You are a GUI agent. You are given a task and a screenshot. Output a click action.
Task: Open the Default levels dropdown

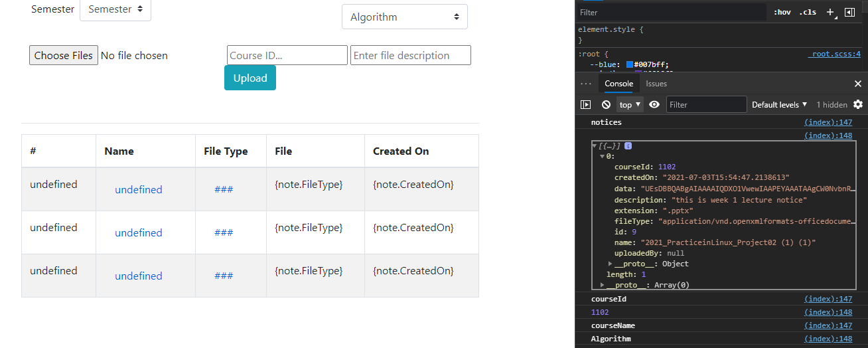[780, 104]
